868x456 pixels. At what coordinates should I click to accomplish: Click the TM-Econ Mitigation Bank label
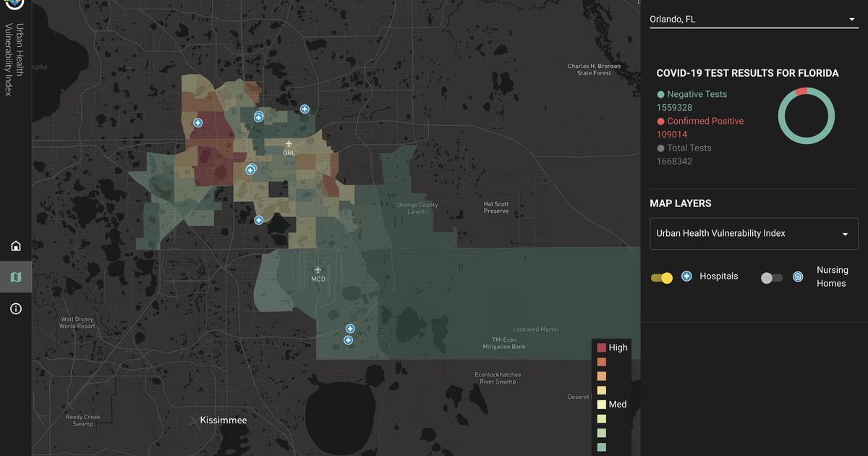click(x=504, y=343)
